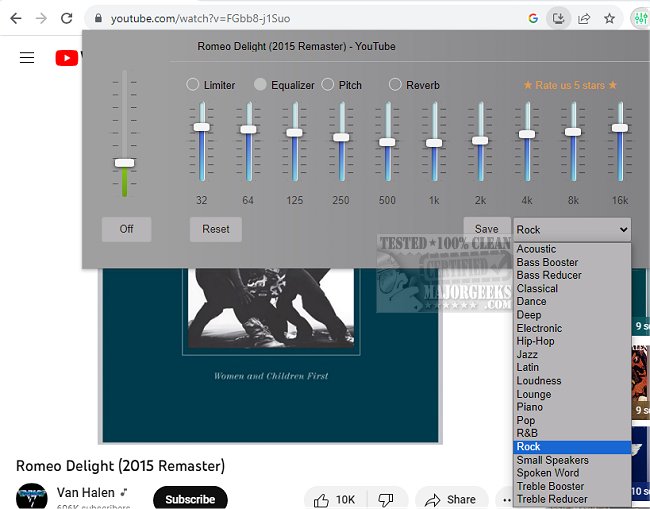This screenshot has width=650, height=509.
Task: Choose the Electronic preset
Action: [x=572, y=328]
